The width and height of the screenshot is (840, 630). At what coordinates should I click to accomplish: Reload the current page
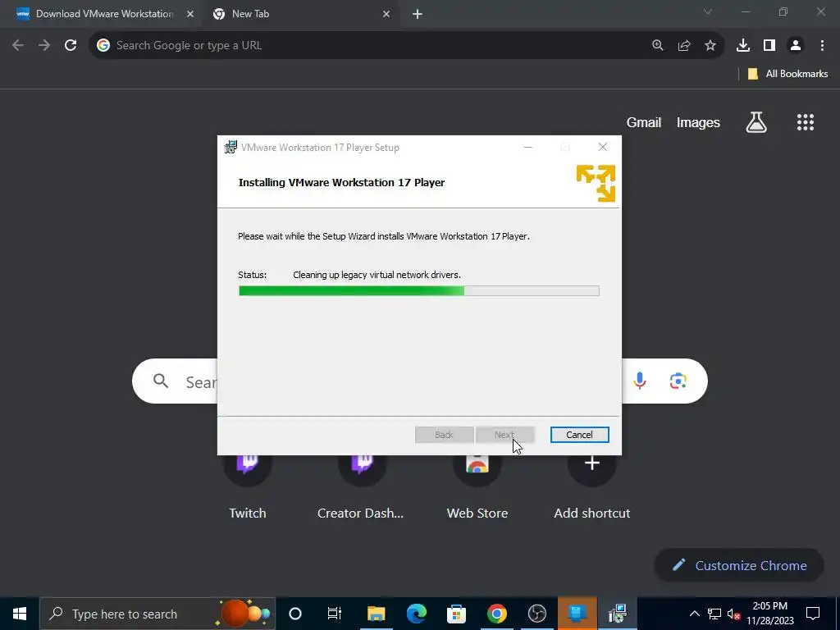71,46
